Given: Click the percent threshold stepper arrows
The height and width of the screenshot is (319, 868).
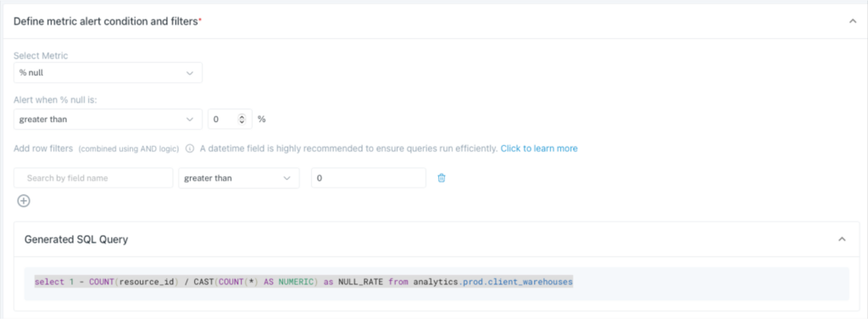Looking at the screenshot, I should tap(242, 119).
